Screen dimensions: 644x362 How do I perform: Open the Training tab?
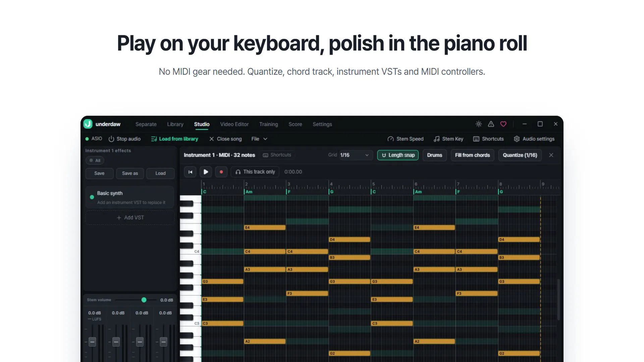[268, 124]
